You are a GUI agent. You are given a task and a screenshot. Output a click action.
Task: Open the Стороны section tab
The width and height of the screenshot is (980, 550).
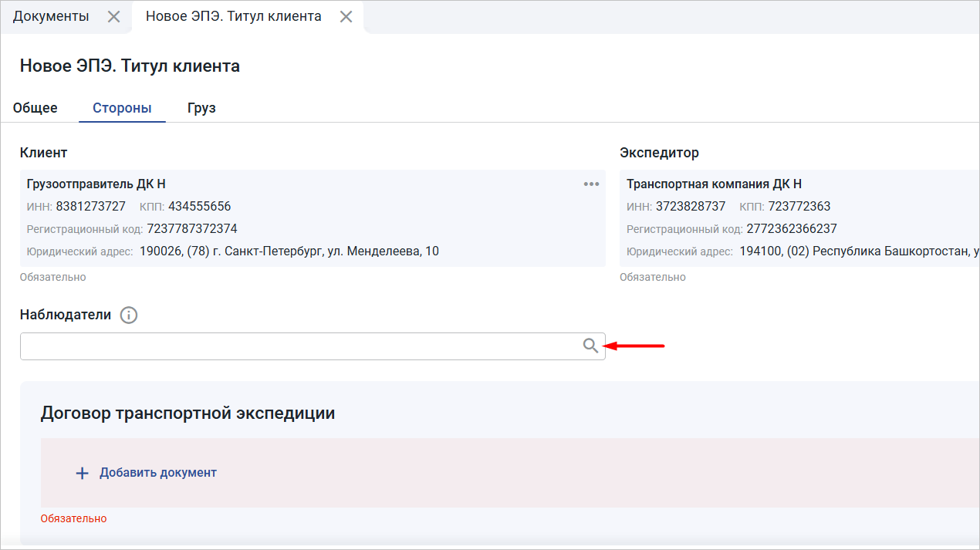[x=122, y=108]
